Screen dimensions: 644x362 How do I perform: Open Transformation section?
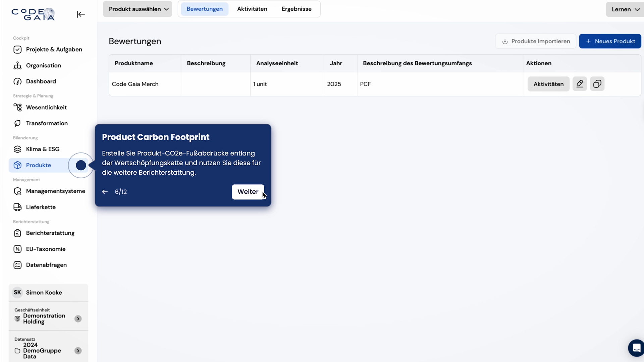point(48,123)
